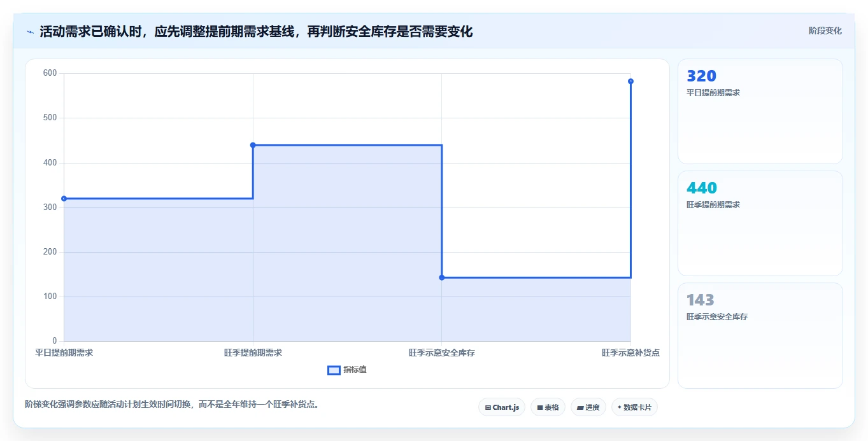This screenshot has height=441, width=868.
Task: Click the header title about 活动需求已确认时
Action: point(256,31)
